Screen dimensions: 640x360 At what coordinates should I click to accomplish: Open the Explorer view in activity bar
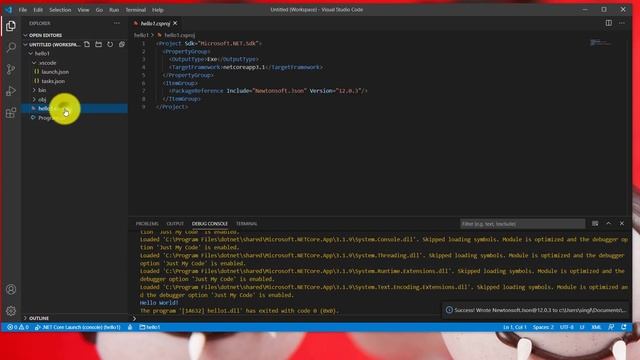(x=11, y=26)
